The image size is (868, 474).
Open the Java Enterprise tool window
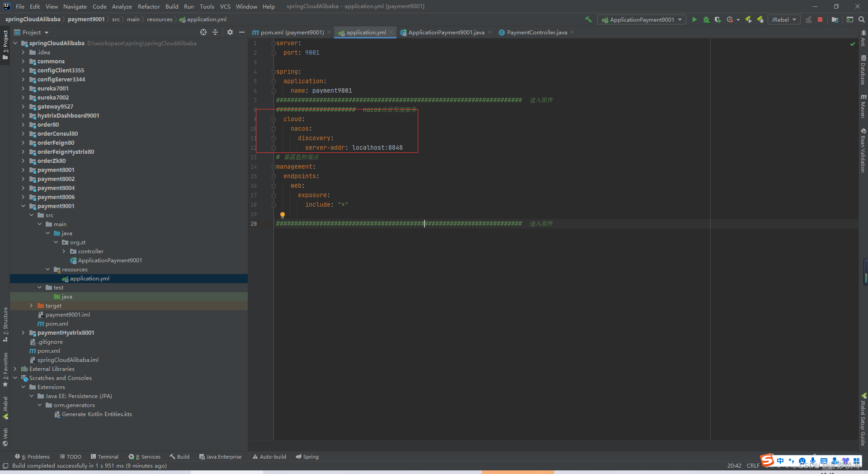[x=221, y=457]
